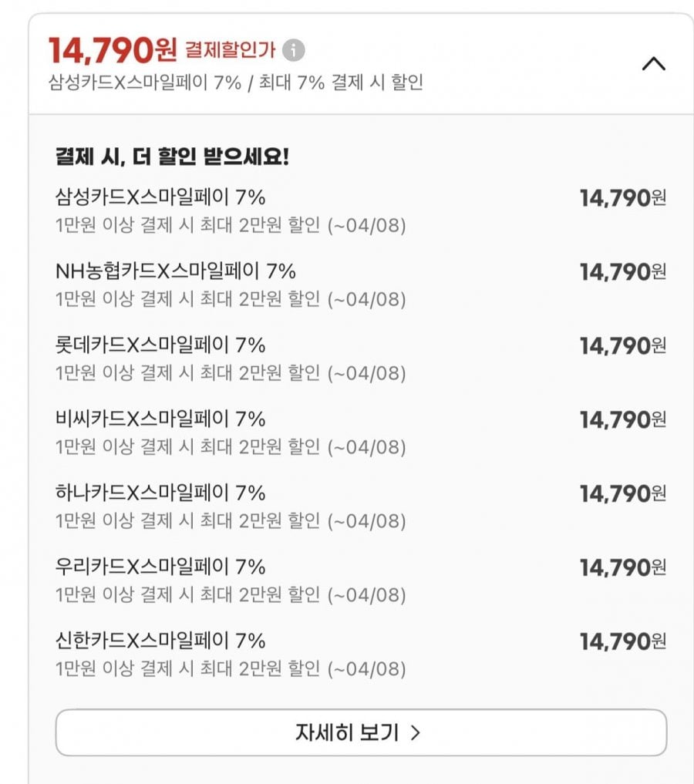Collapse the payment discount panel chevron
694x784 pixels.
(653, 64)
